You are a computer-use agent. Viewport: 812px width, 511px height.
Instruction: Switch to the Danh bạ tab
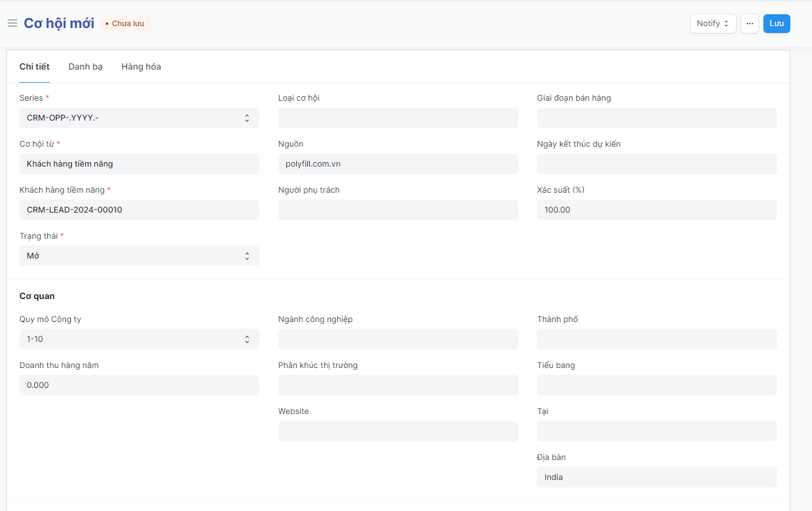click(x=85, y=67)
